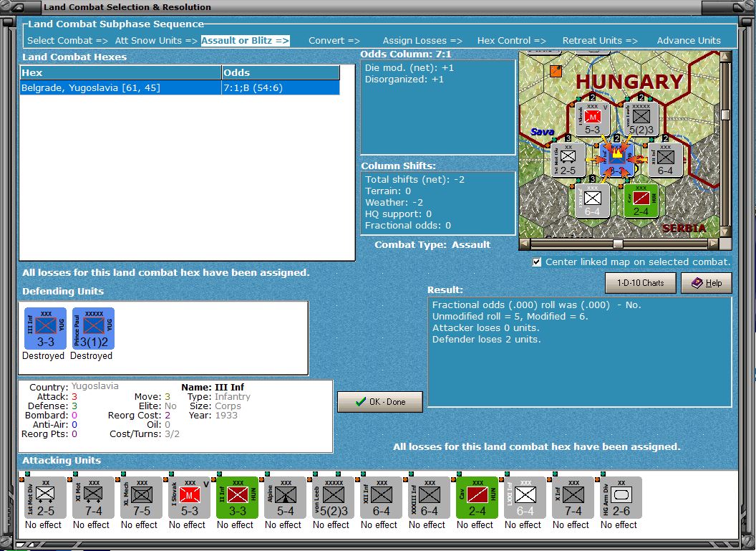The image size is (756, 551).
Task: Open the Help button
Action: 707,283
